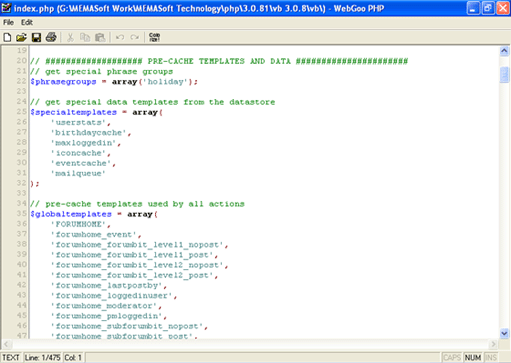Image resolution: width=511 pixels, height=363 pixels.
Task: Click the vertical scrollbar up arrow
Action: click(504, 51)
